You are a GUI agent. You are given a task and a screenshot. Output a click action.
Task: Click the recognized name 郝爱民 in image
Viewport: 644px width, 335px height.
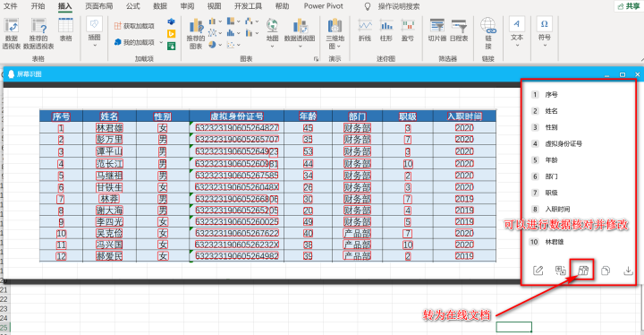click(x=109, y=256)
